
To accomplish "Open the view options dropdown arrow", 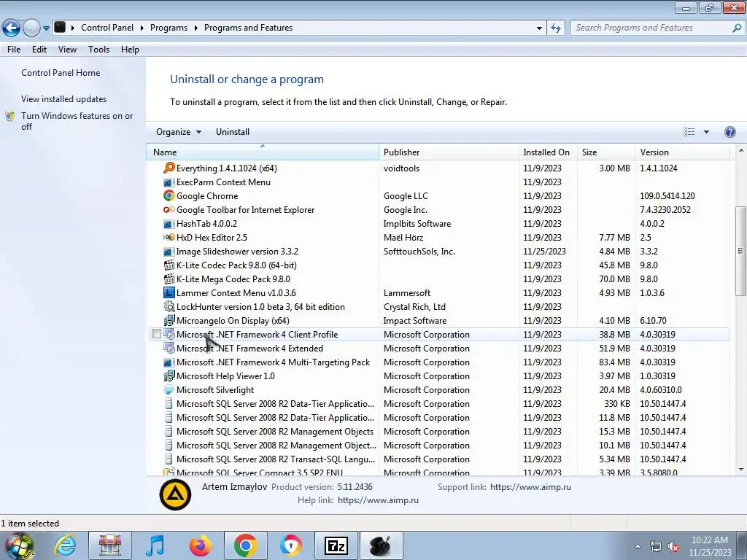I will coord(706,132).
